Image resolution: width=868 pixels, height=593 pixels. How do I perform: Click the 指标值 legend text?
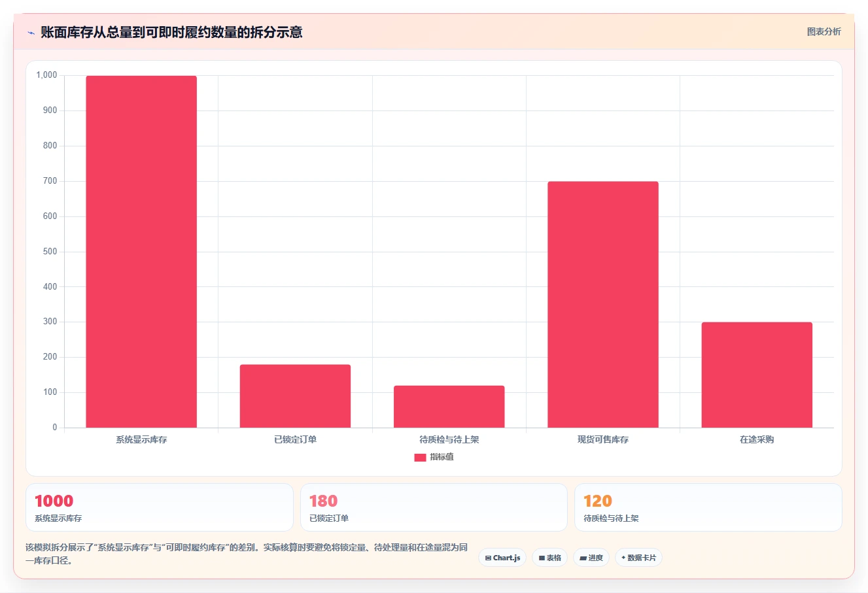pos(442,457)
